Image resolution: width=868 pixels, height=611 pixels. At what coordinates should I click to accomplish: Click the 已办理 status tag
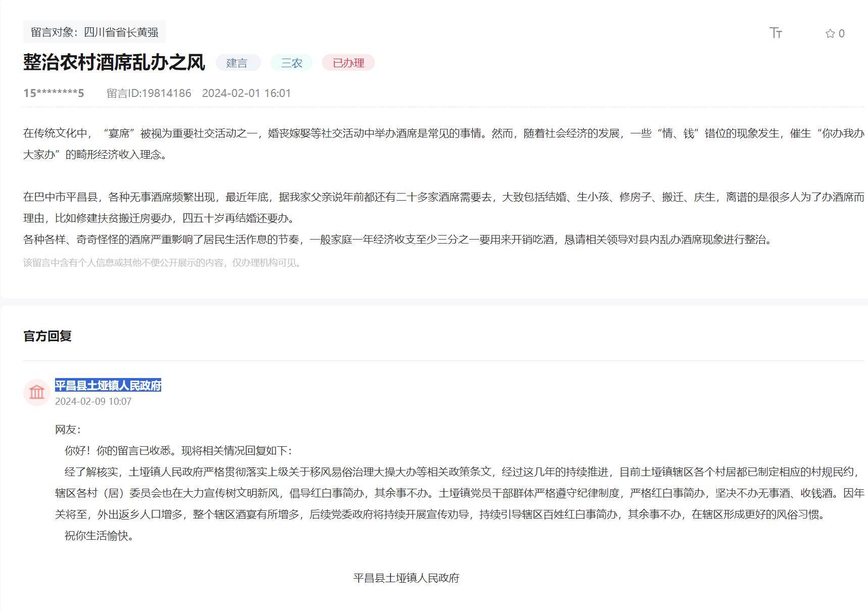point(348,63)
